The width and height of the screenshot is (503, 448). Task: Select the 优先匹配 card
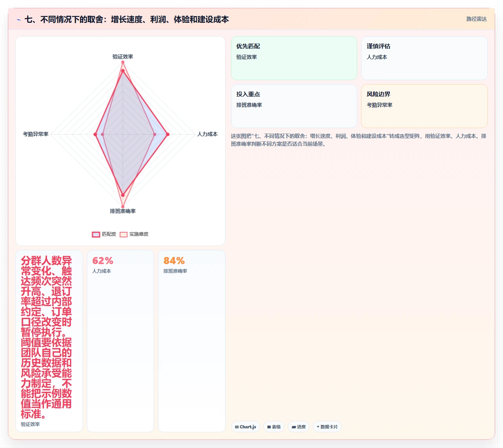(x=294, y=58)
